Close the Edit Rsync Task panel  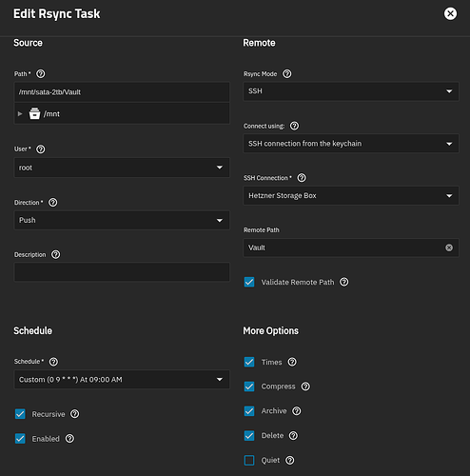coord(450,13)
